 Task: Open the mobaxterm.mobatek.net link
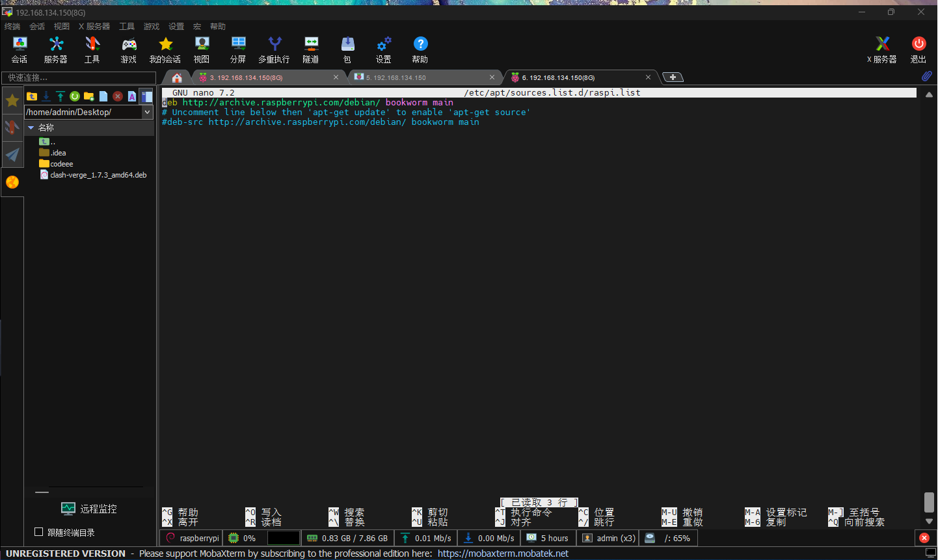point(503,553)
